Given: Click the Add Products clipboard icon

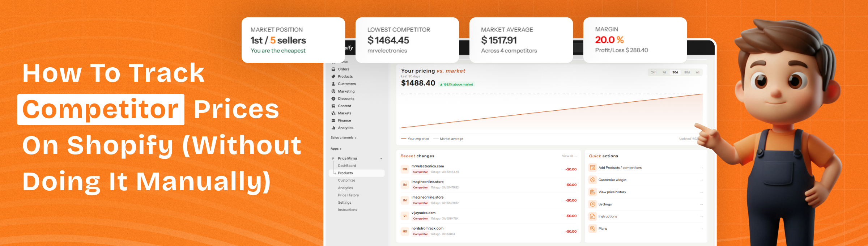Looking at the screenshot, I should (592, 167).
